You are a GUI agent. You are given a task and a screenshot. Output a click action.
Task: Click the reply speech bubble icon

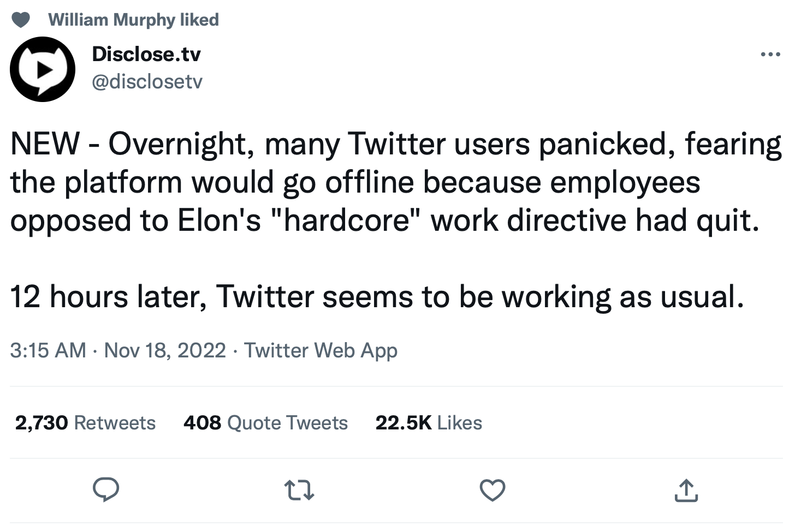point(105,489)
